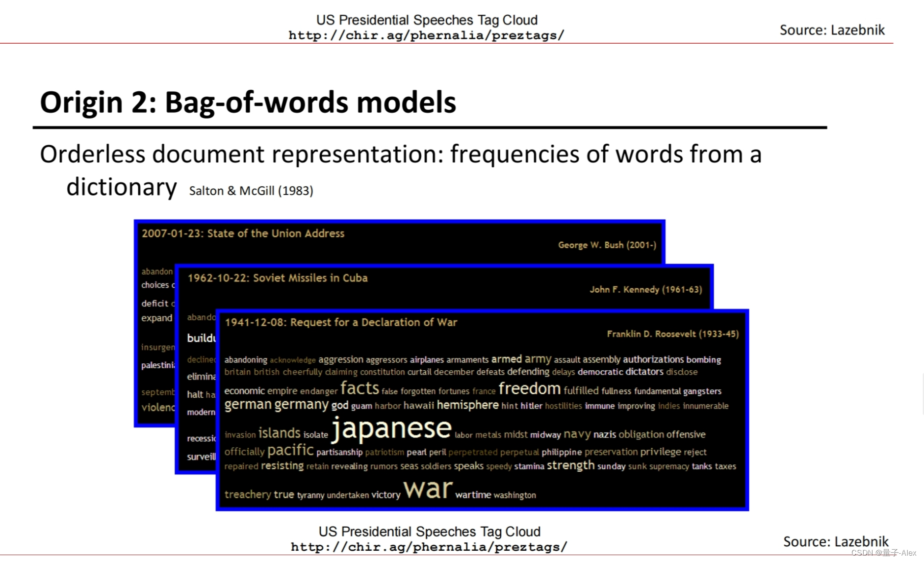924x561 pixels.
Task: Click the tag "philippine"
Action: tap(562, 452)
